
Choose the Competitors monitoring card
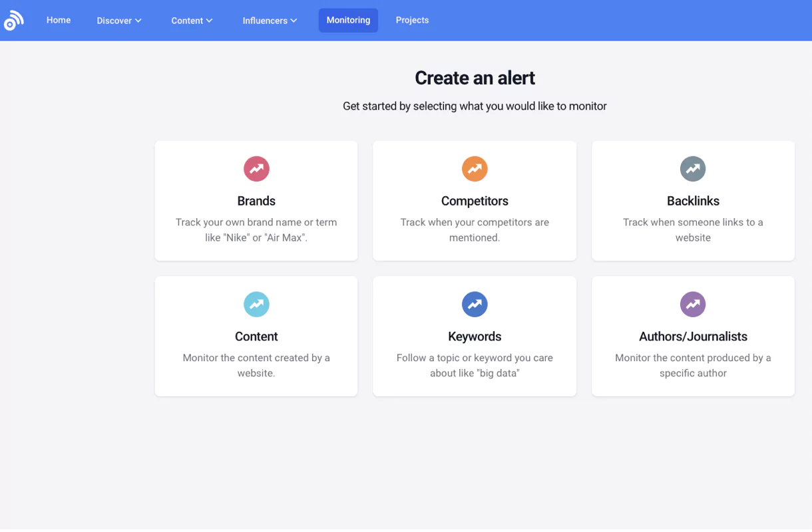475,200
